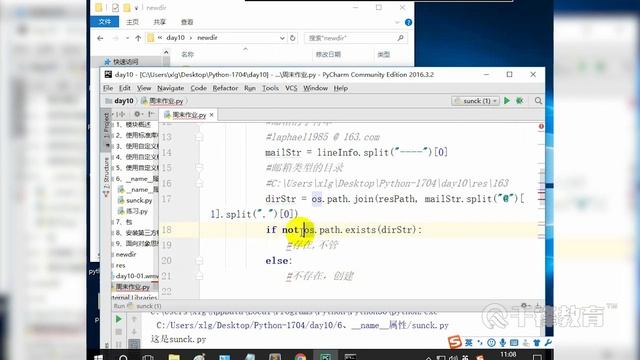The image size is (640, 360).
Task: Open the VCS menu
Action: (x=291, y=88)
